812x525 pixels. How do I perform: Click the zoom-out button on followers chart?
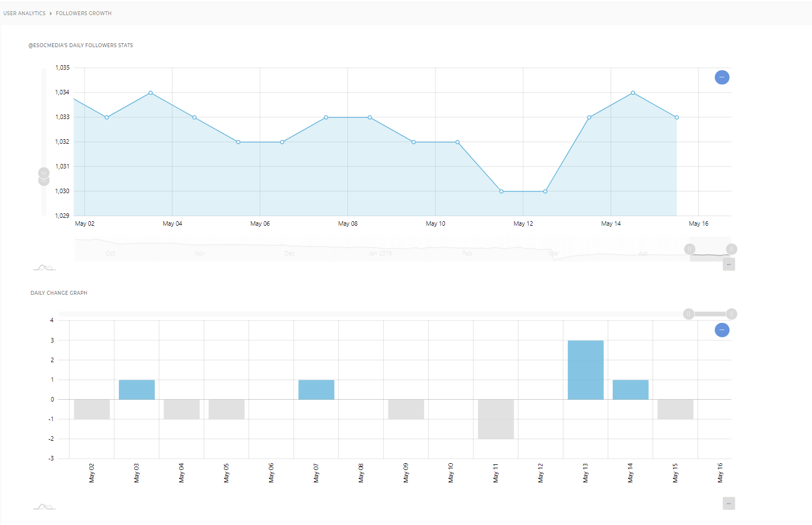(722, 77)
